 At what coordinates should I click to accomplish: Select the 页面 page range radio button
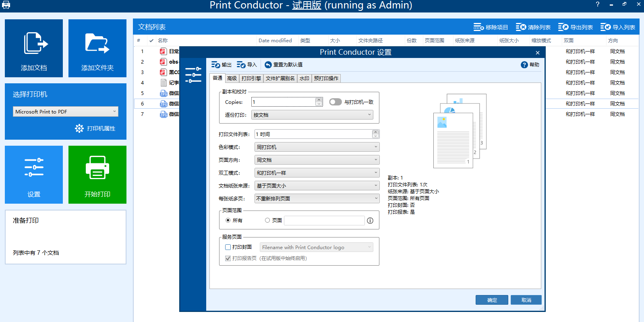[267, 221]
